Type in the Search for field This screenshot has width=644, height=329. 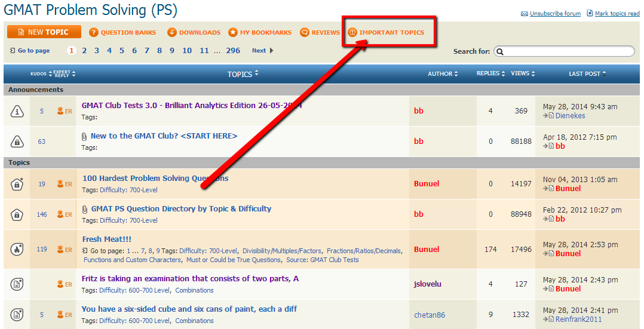565,51
